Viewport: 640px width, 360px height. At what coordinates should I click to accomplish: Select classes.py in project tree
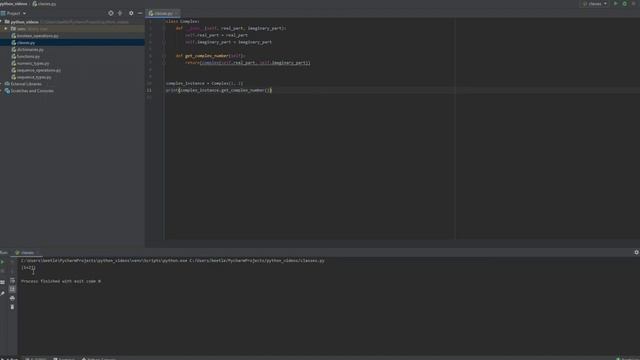[x=26, y=42]
